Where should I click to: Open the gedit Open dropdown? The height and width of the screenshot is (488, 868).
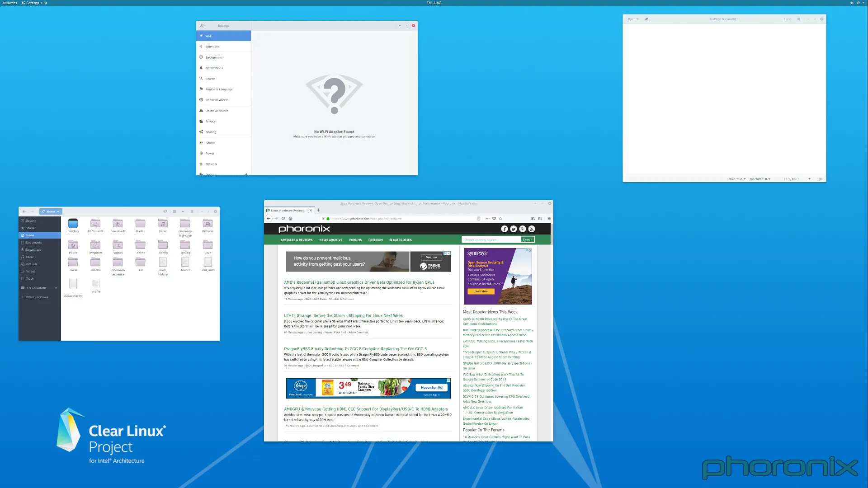[633, 19]
